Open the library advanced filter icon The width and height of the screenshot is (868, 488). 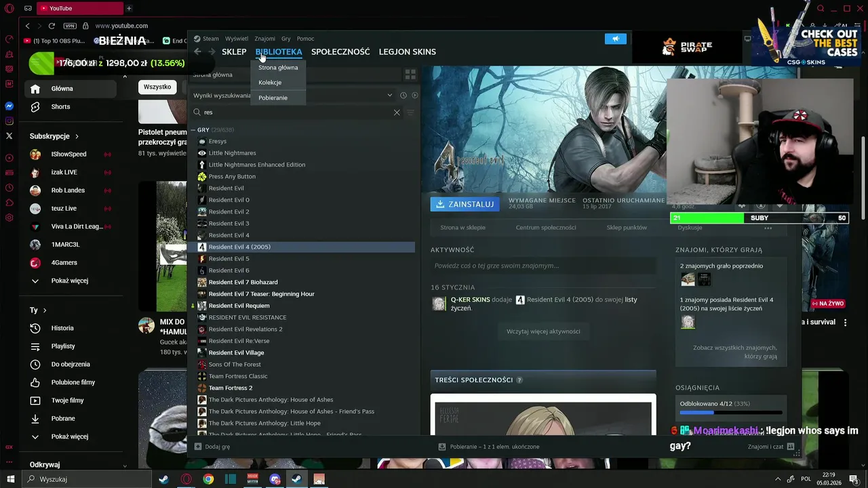410,113
